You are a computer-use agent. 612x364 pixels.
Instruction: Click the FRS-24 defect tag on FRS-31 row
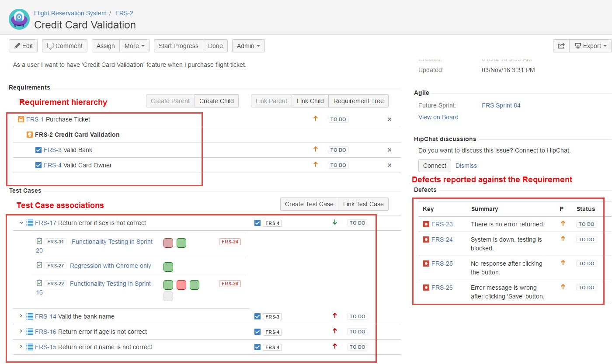(230, 242)
